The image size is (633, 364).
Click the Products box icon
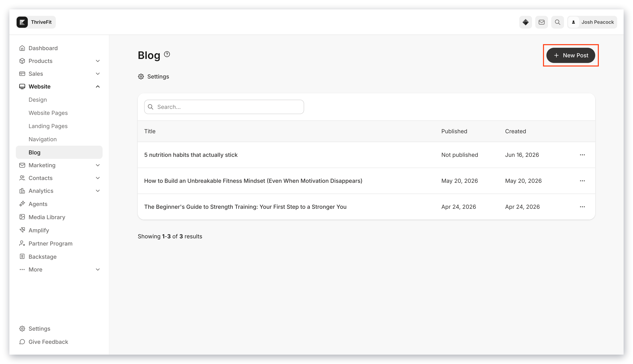point(22,61)
